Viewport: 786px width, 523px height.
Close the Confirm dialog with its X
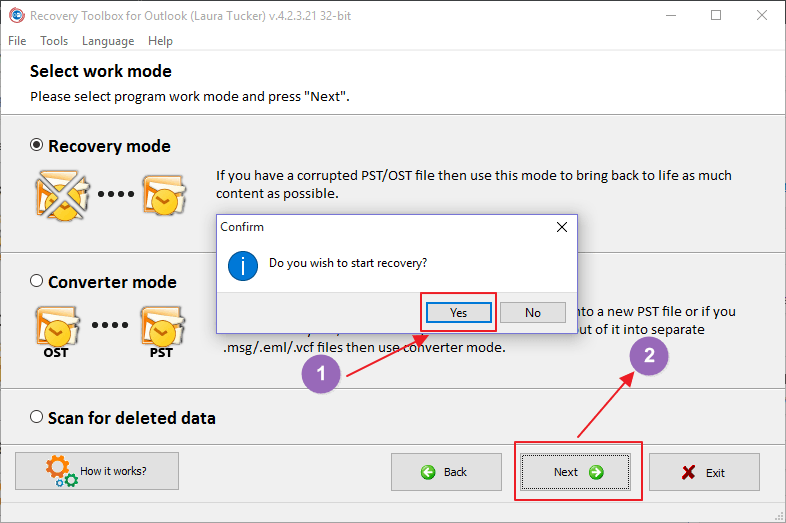tap(562, 227)
